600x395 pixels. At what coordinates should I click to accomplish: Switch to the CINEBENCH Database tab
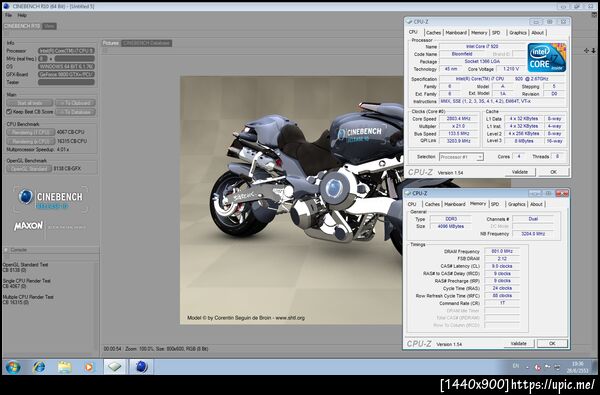pyautogui.click(x=147, y=43)
